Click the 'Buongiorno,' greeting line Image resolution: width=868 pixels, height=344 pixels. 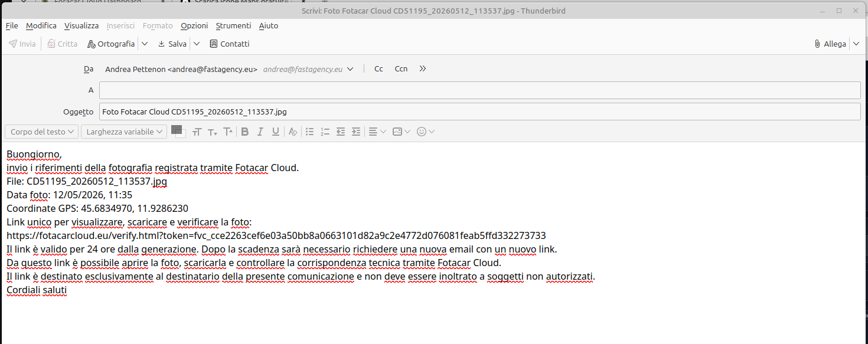[x=34, y=155]
